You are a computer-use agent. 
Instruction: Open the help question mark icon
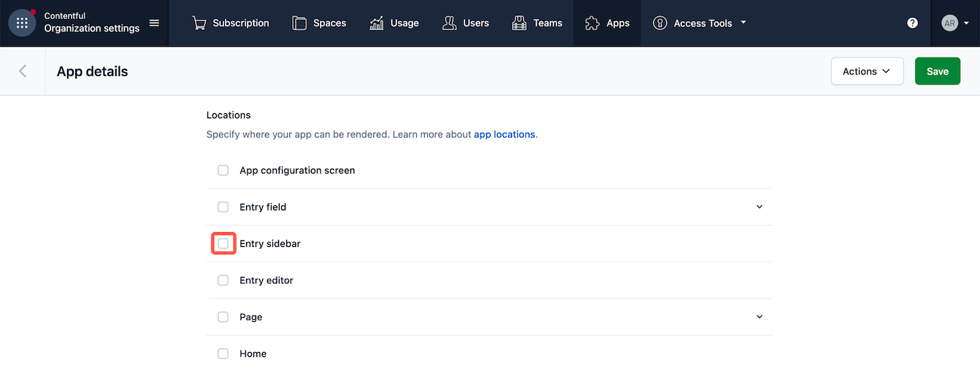coord(912,23)
